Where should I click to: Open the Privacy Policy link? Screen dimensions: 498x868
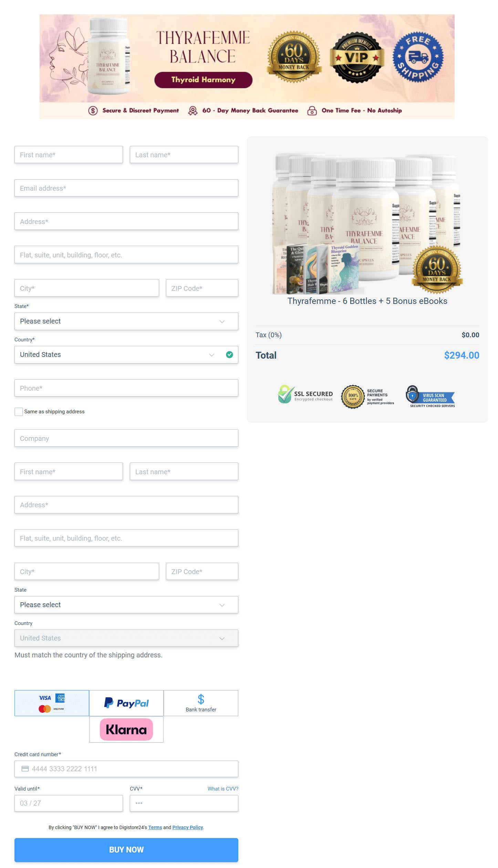tap(188, 827)
